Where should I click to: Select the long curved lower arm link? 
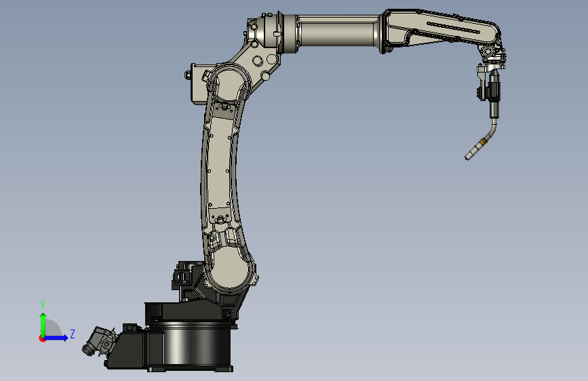224,178
